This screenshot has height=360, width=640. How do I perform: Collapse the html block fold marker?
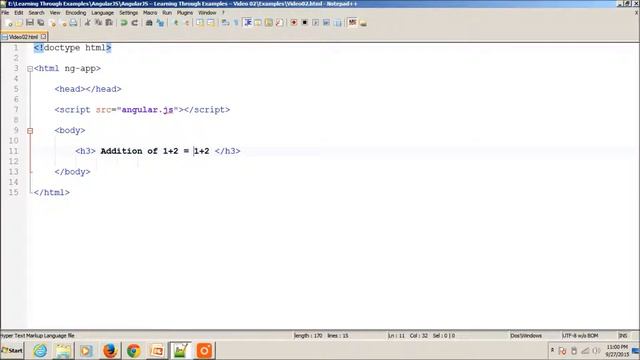coord(30,69)
